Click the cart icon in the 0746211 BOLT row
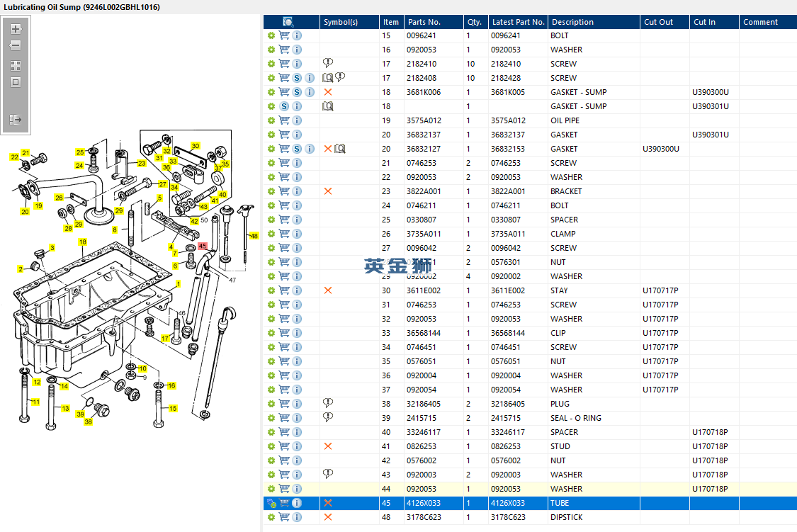Viewport: 797px width, 532px height. [284, 206]
